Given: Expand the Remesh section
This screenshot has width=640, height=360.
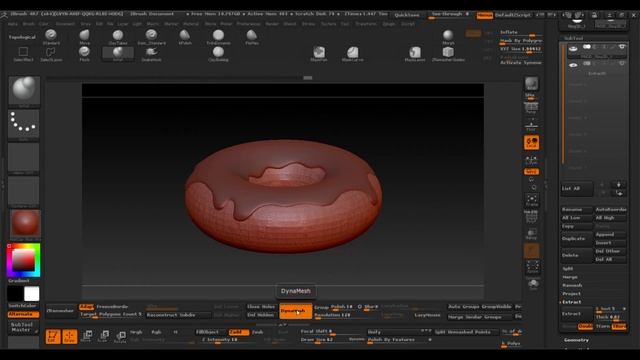Looking at the screenshot, I should tap(572, 285).
